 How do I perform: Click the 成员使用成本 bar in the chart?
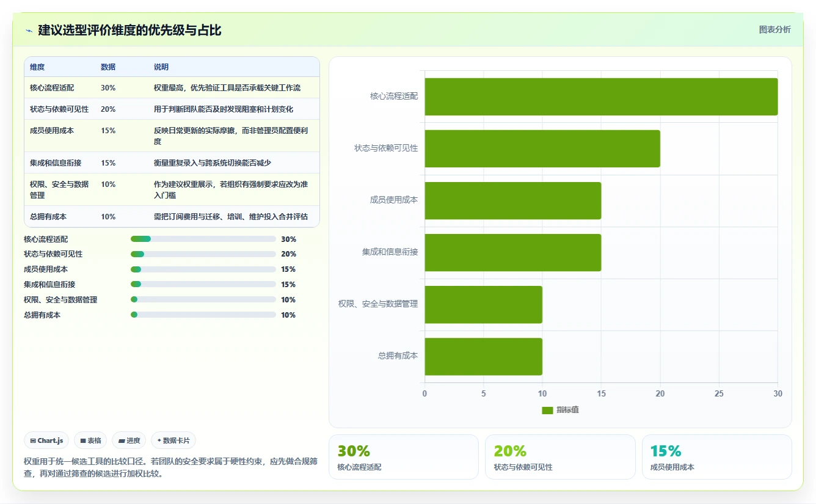pyautogui.click(x=513, y=200)
